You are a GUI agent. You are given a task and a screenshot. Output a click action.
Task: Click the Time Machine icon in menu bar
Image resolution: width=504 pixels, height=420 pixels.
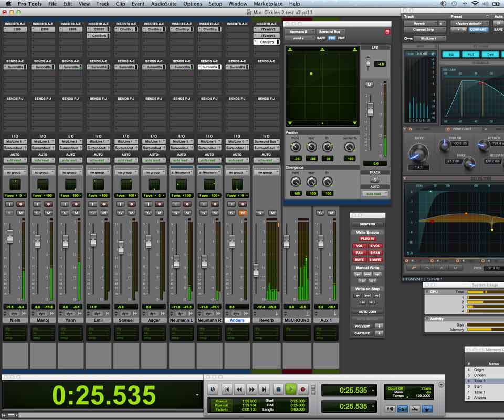pyautogui.click(x=454, y=4)
